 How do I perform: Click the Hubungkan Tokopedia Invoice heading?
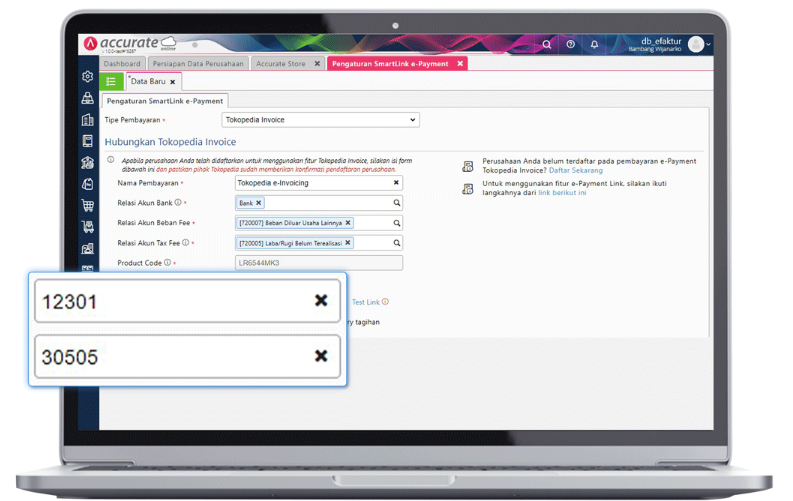[x=170, y=142]
